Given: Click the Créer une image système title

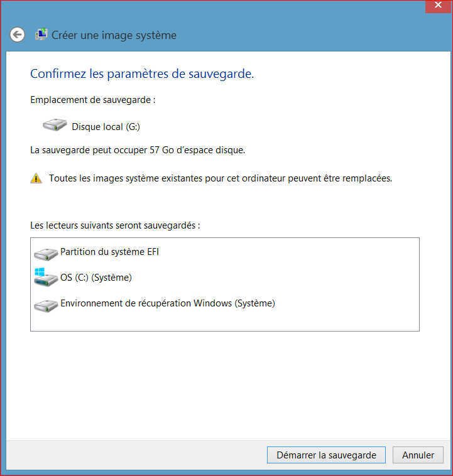Looking at the screenshot, I should 114,35.
